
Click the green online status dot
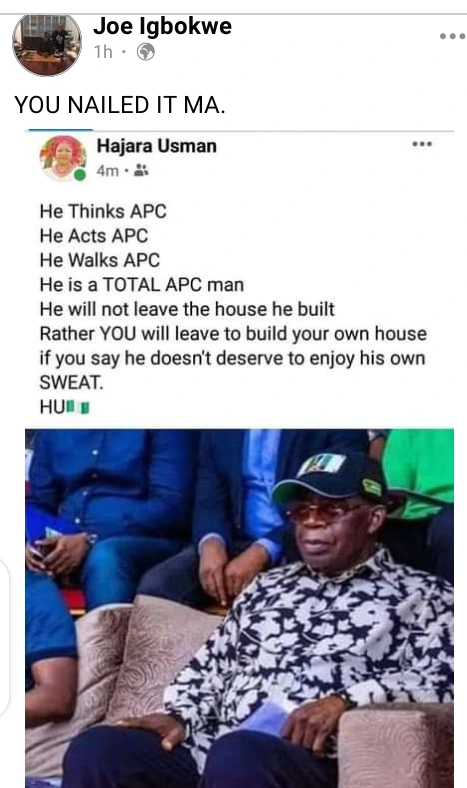click(x=79, y=174)
